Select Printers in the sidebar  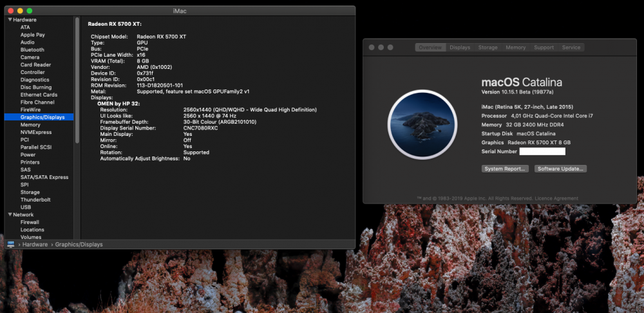pos(30,162)
